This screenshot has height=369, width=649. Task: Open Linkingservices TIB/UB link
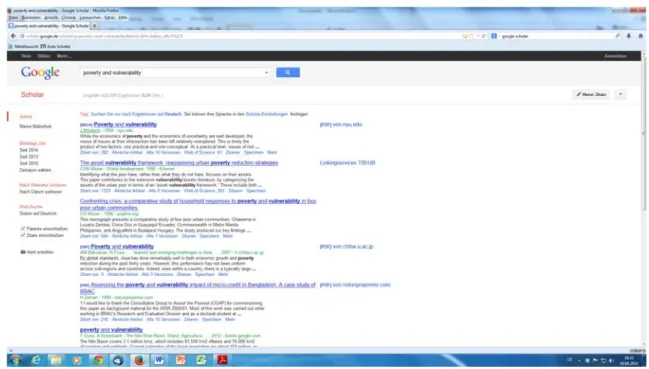pos(347,163)
